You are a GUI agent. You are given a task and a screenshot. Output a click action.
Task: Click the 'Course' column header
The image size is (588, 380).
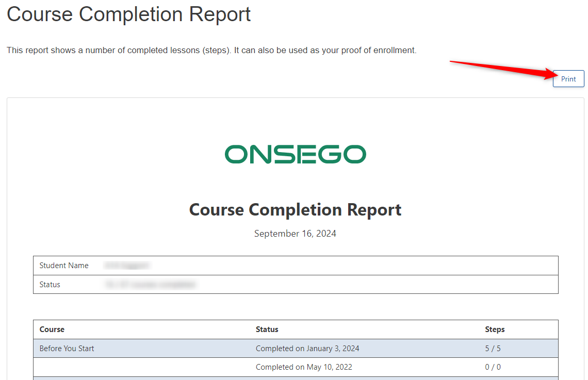tap(52, 329)
